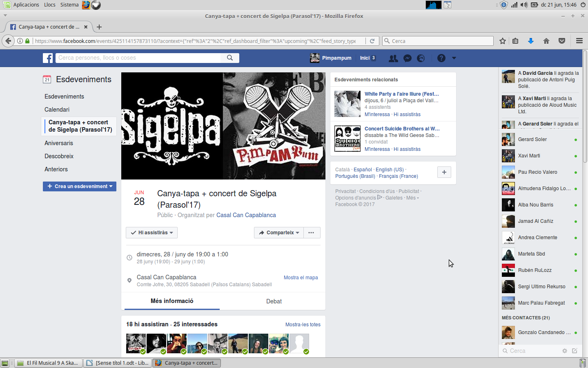
Task: Open the Firefox hamburger menu
Action: pyautogui.click(x=579, y=41)
